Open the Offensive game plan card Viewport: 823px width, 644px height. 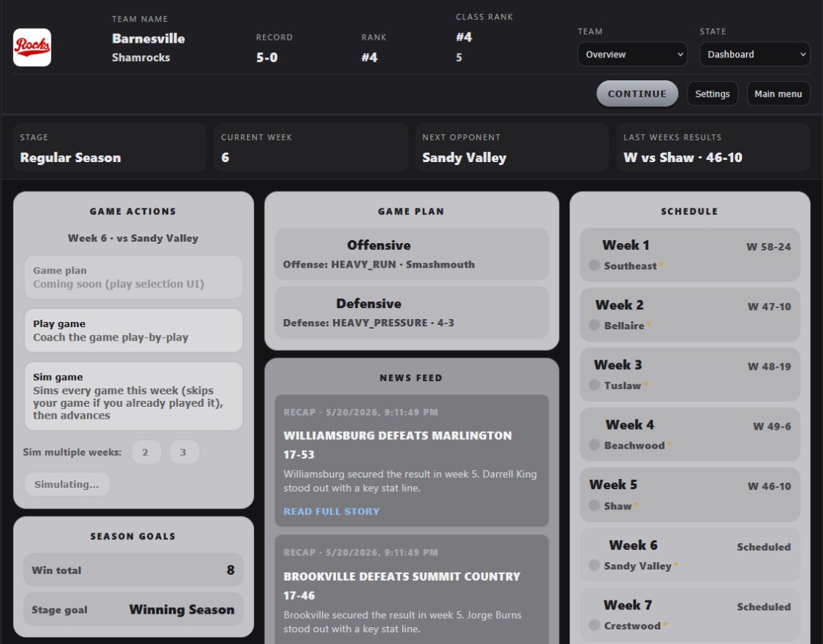click(411, 254)
